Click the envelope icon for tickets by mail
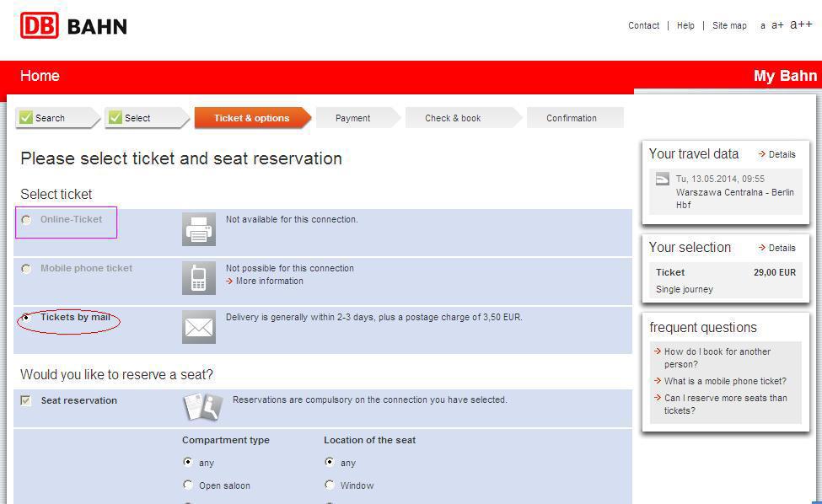Viewport: 822px width, 504px height. pos(199,327)
